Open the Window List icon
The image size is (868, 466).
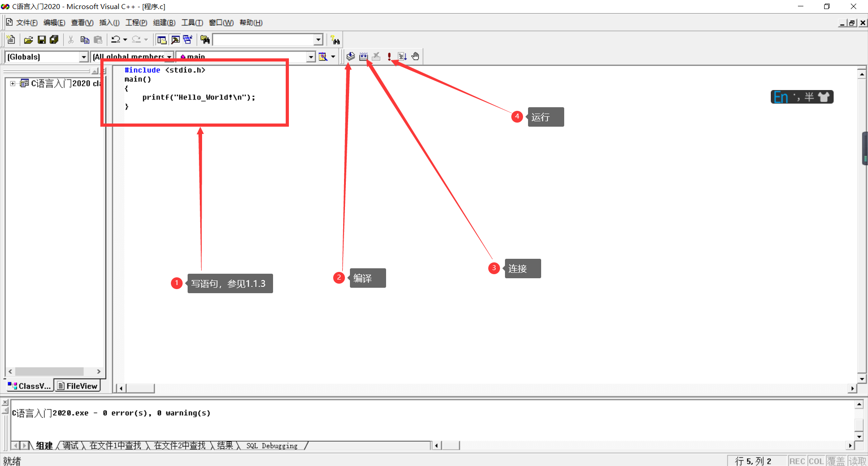[188, 40]
